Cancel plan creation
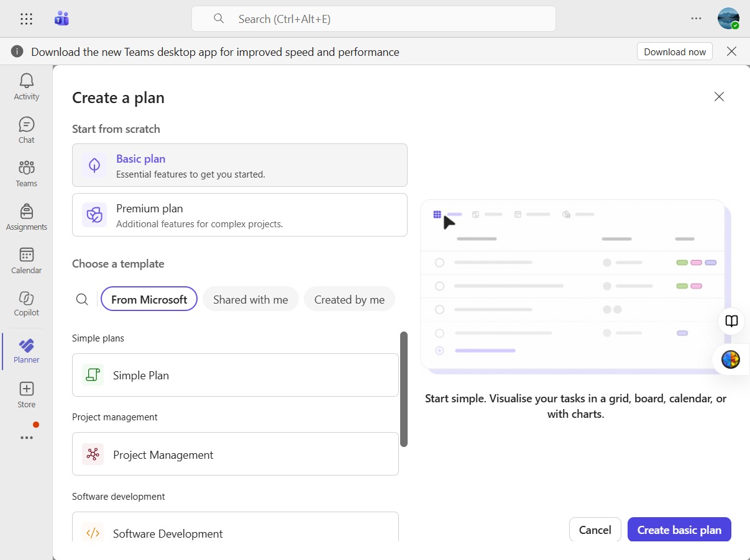 (595, 530)
